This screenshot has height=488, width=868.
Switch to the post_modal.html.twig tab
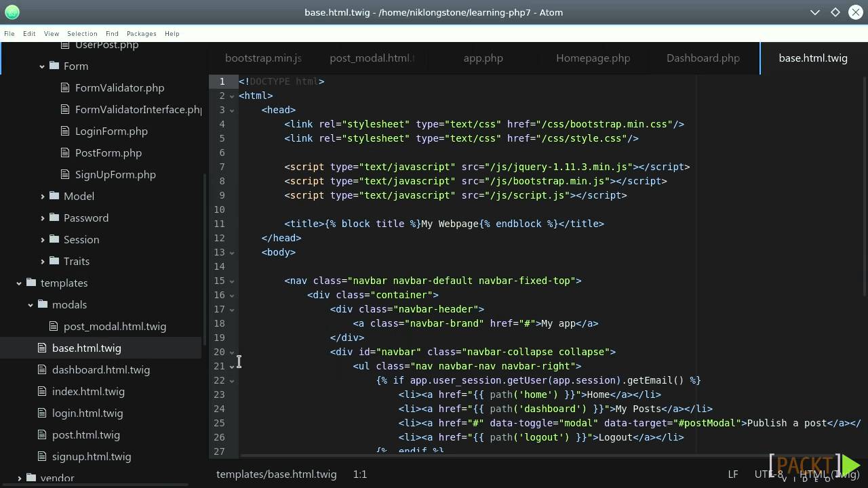pos(372,58)
